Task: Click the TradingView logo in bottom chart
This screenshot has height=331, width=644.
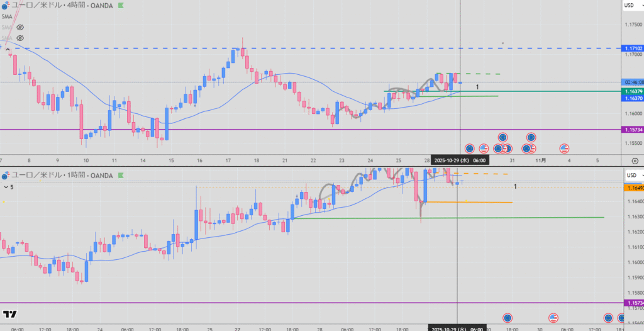Action: [x=10, y=314]
